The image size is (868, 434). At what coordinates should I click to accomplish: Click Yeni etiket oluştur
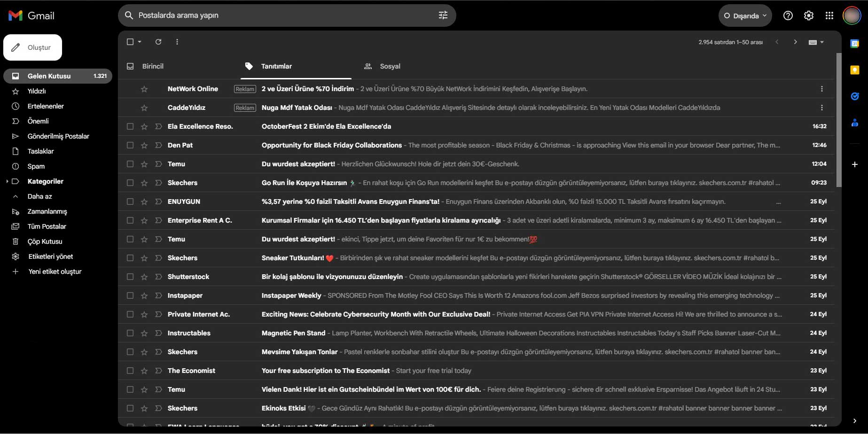[x=55, y=271]
